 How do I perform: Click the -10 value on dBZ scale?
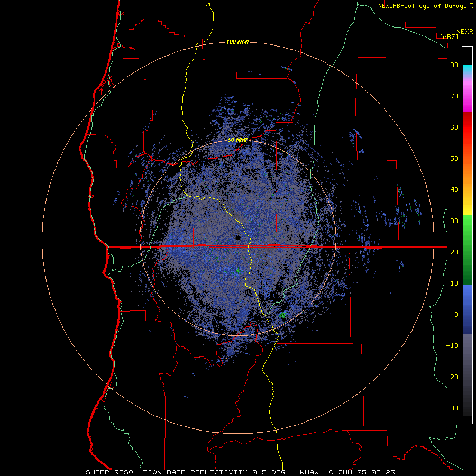tap(452, 346)
